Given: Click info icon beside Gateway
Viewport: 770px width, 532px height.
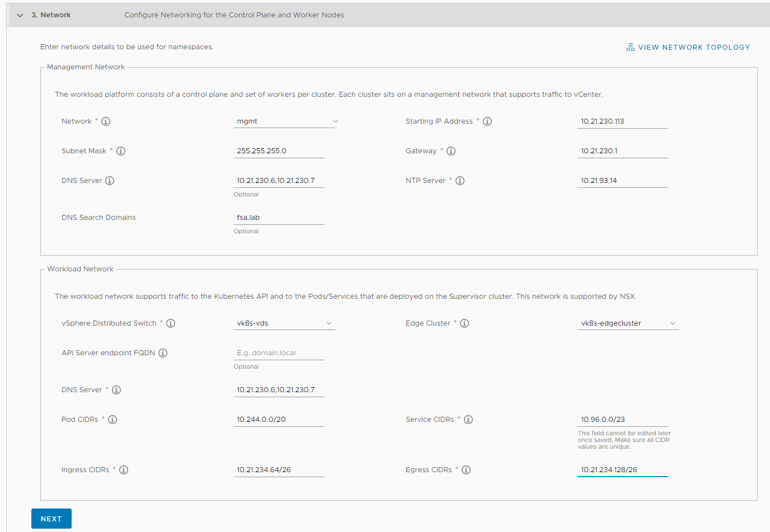Looking at the screenshot, I should pos(451,151).
